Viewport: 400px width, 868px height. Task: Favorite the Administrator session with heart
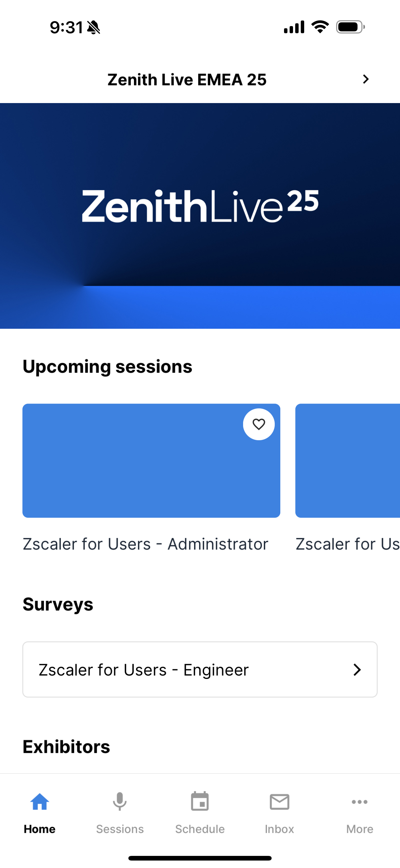[x=259, y=424]
